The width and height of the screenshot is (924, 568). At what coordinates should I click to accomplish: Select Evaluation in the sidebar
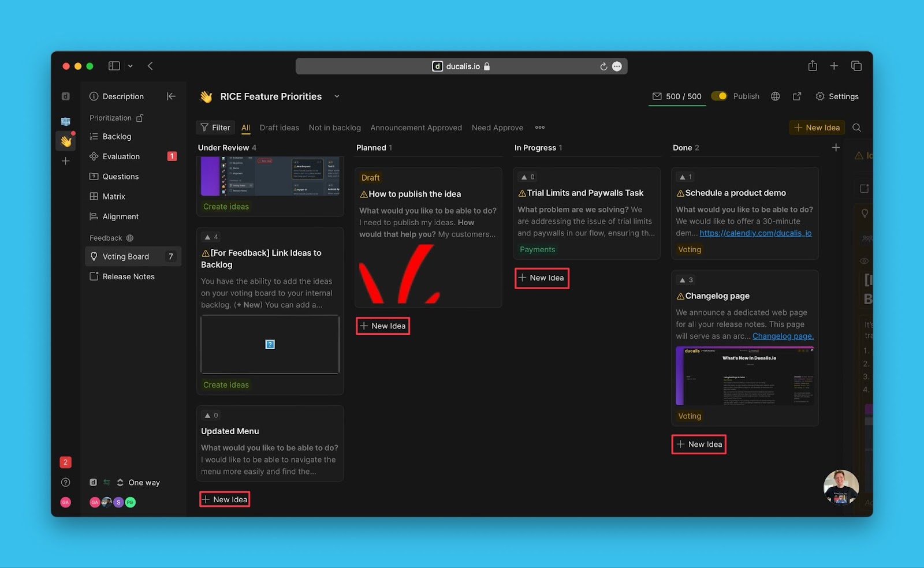click(x=121, y=156)
